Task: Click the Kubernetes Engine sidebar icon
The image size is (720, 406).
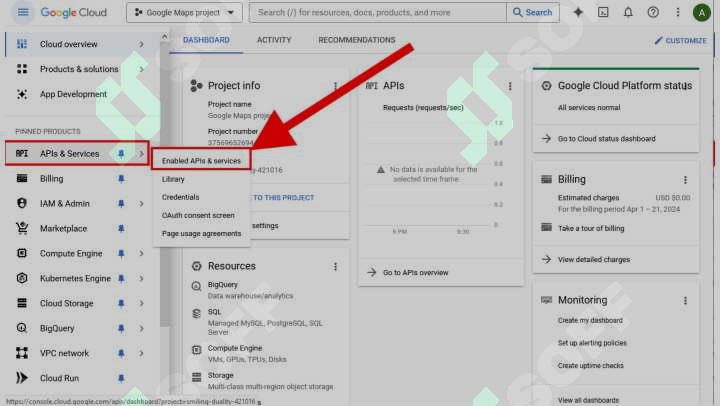Action: 22,278
